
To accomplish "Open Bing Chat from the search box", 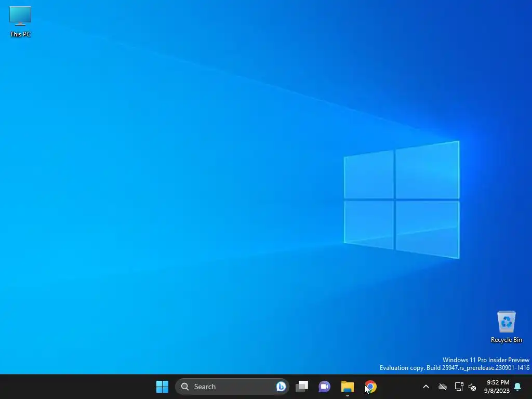I will [x=281, y=387].
